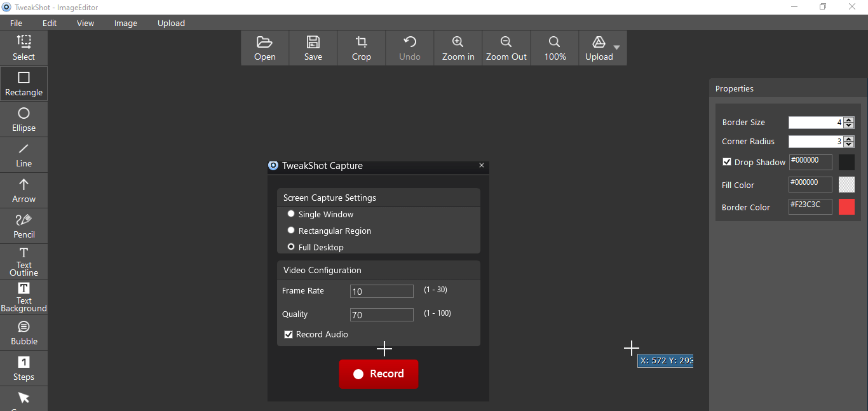868x411 pixels.
Task: Click the TweakShot Capture logo icon
Action: tap(273, 166)
